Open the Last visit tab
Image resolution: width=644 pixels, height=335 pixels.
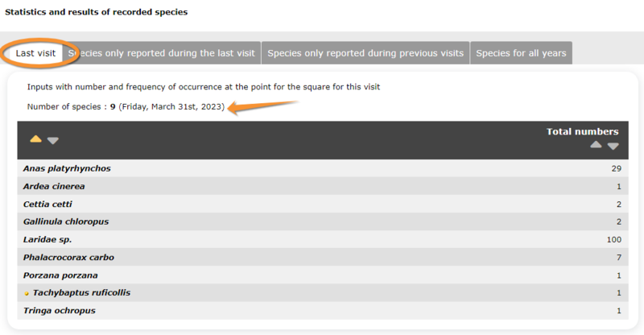[x=35, y=53]
